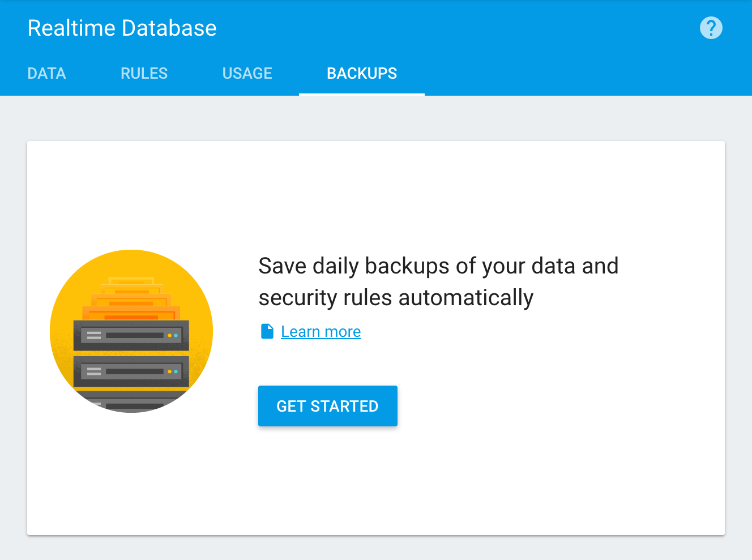This screenshot has width=752, height=560.
Task: Follow the Learn more link
Action: point(321,332)
